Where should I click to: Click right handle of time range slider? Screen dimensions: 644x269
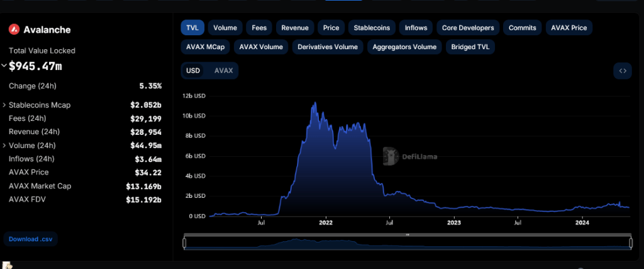631,243
